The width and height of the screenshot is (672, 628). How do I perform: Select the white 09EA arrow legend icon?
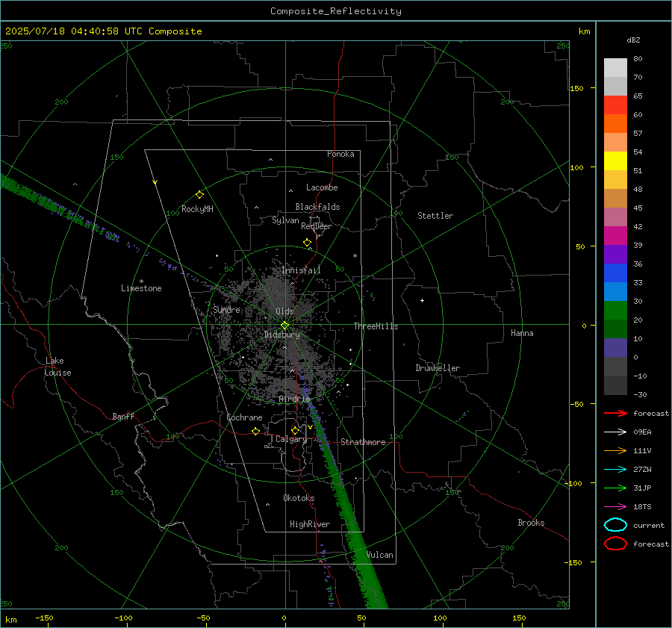615,432
